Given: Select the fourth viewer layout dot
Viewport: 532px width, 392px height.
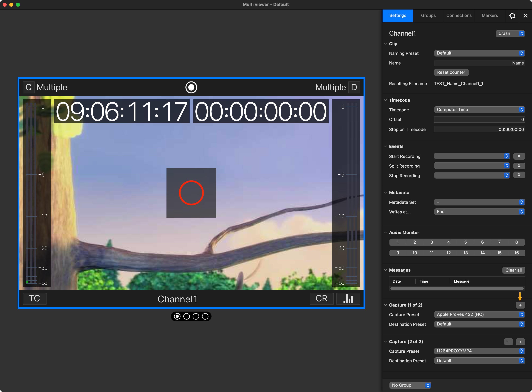Looking at the screenshot, I should point(205,316).
